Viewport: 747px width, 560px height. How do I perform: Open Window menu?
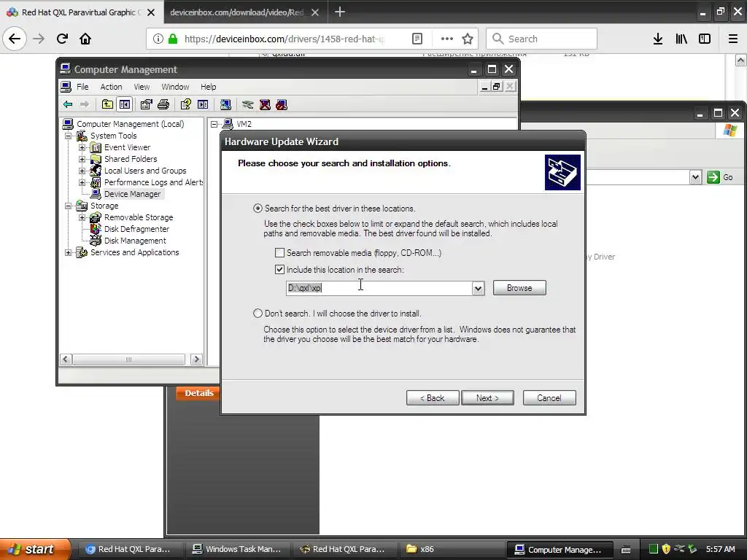175,87
